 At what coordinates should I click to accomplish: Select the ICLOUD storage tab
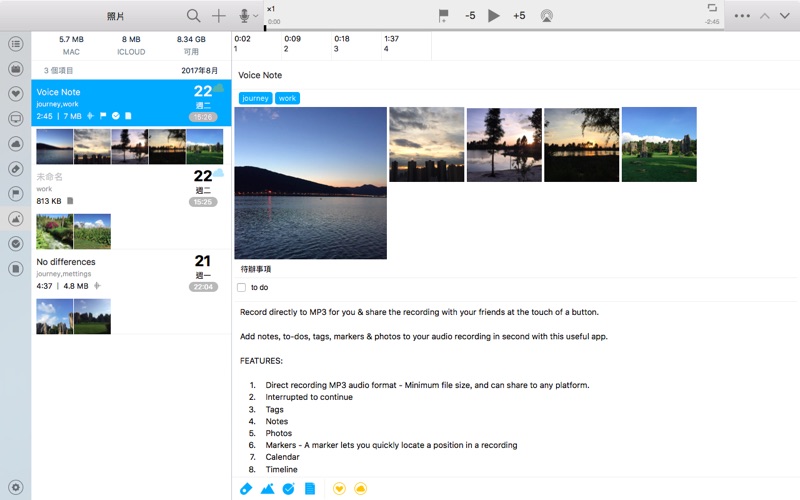[x=131, y=45]
